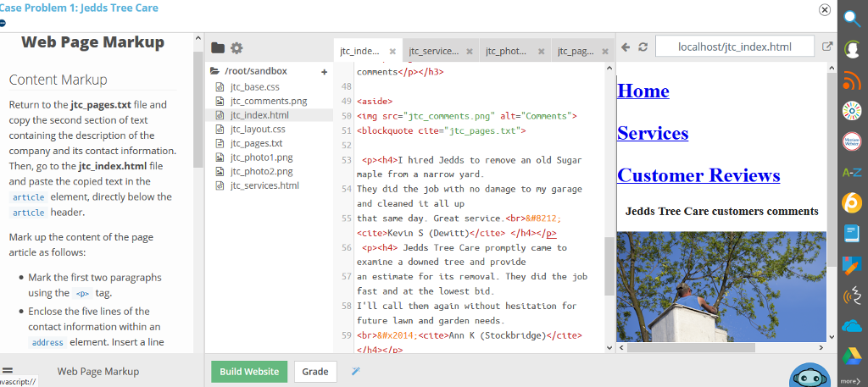Viewport: 868px width, 387px height.
Task: Open the settings gear in file panel
Action: click(236, 48)
